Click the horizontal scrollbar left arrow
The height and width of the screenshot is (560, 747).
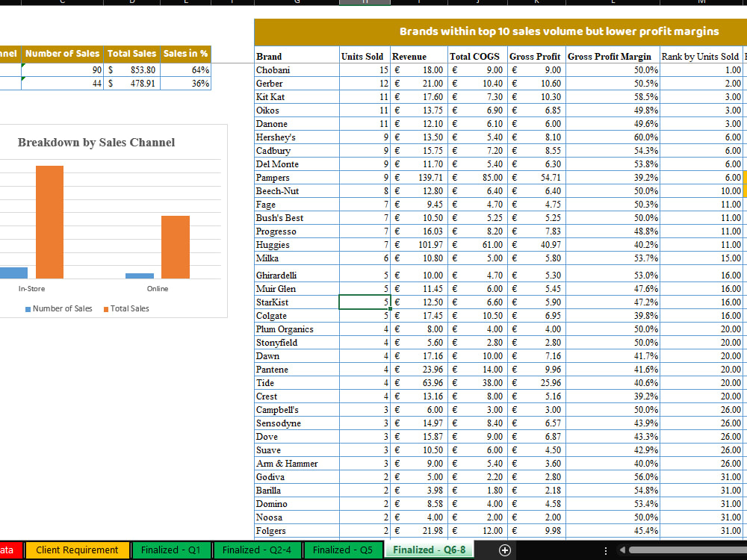622,550
